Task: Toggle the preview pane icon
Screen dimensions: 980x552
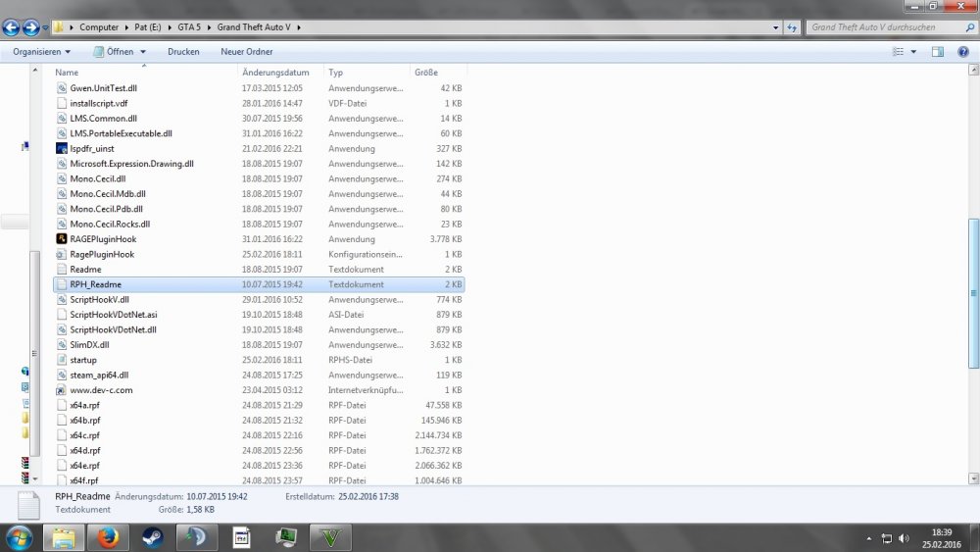Action: [938, 52]
